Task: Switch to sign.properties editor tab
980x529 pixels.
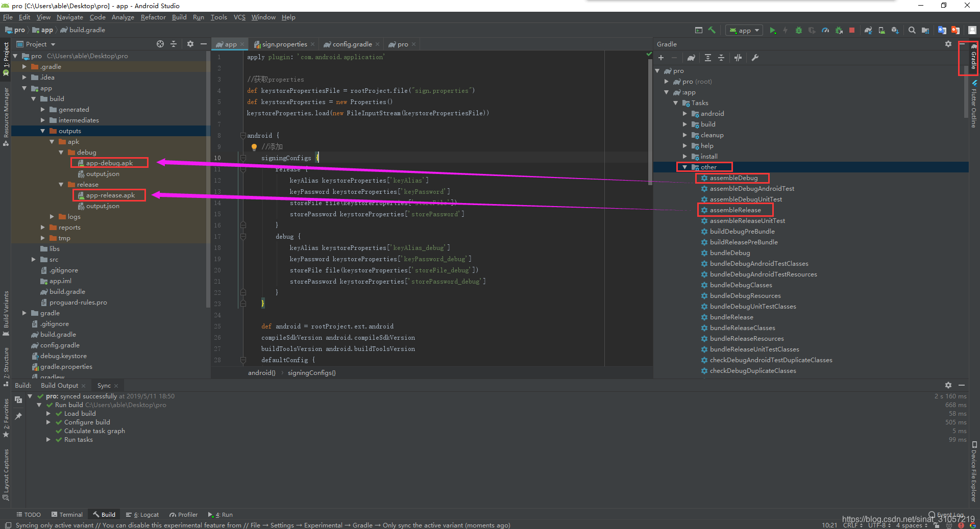Action: tap(284, 44)
